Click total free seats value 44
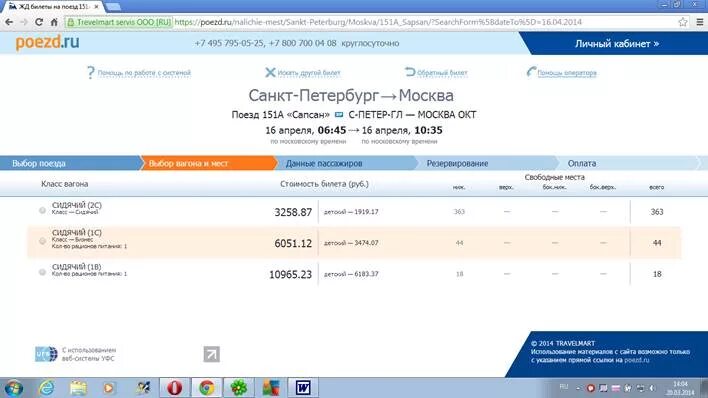 tap(657, 243)
